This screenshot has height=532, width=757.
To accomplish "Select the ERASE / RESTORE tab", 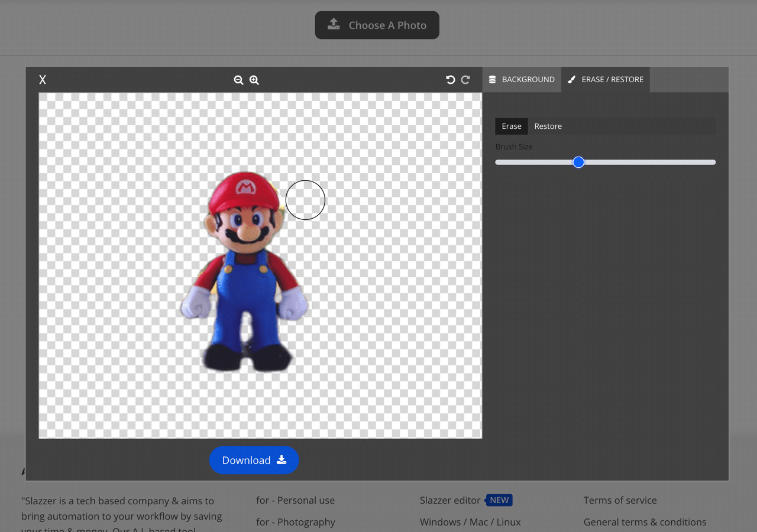I will point(606,79).
